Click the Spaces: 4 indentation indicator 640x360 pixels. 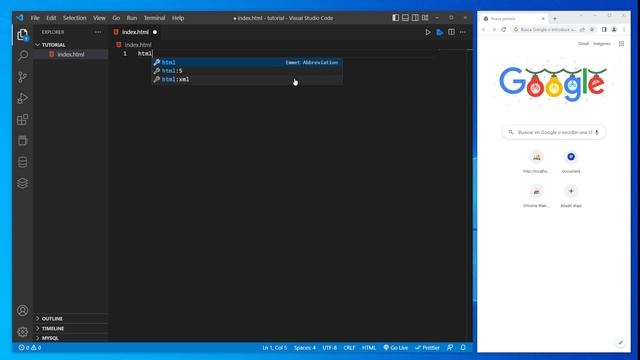click(304, 348)
